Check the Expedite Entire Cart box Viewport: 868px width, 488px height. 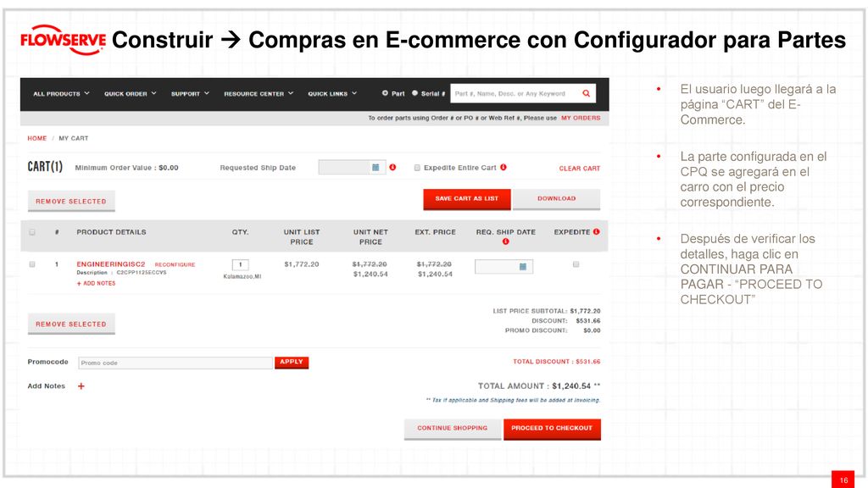[x=417, y=168]
